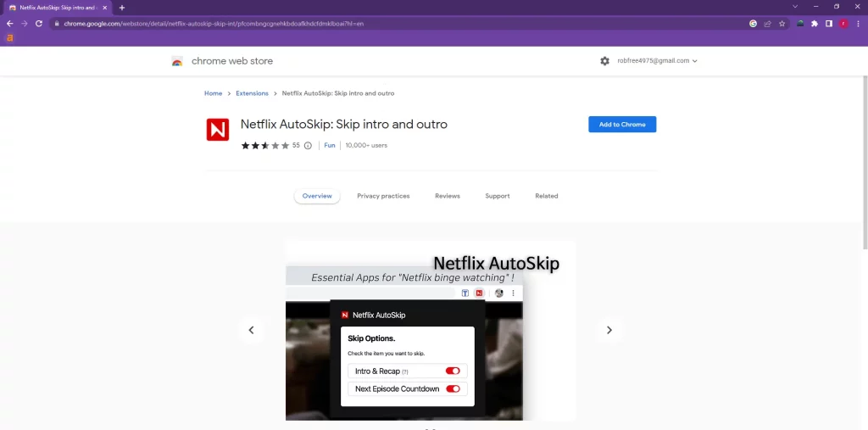
Task: Open a new tab with plus icon
Action: 122,8
